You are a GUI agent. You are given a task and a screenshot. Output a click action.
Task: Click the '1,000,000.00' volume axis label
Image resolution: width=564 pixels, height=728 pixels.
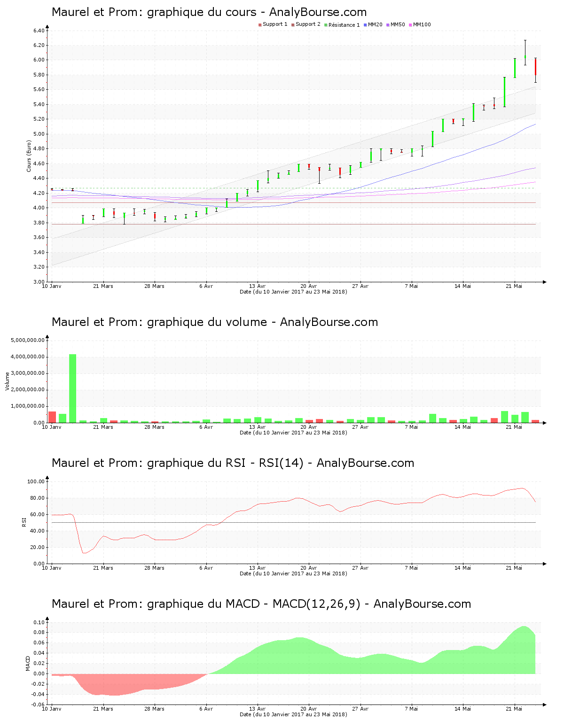28,406
